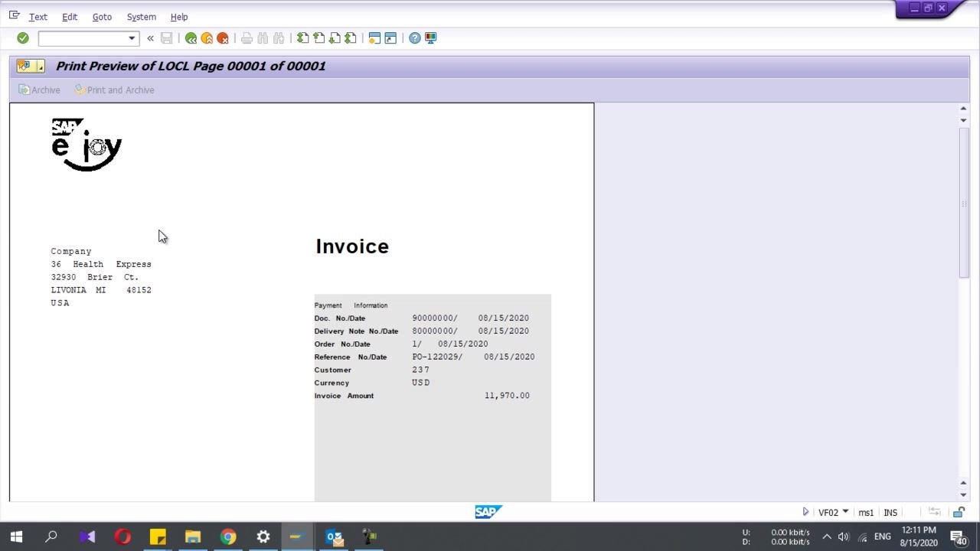980x551 pixels.
Task: Click the orange Exit icon
Action: tap(207, 38)
